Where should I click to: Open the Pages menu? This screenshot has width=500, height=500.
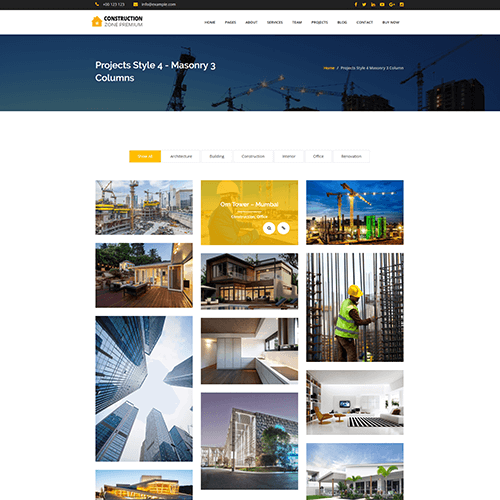point(230,22)
